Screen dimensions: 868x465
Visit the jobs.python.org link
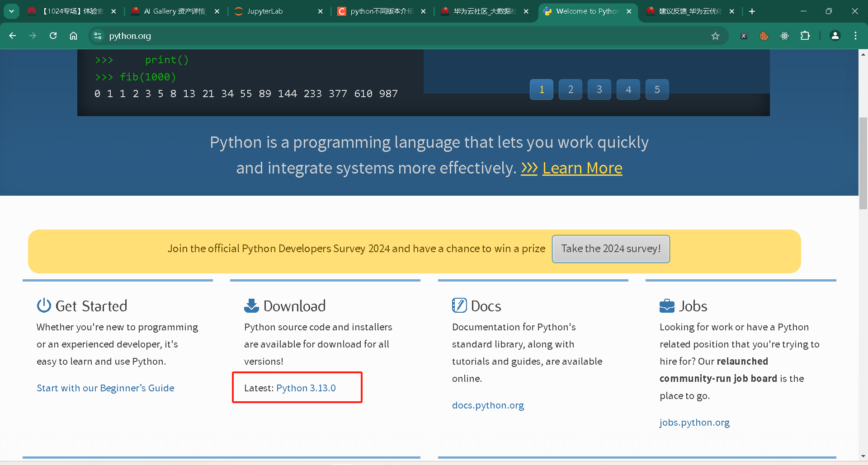pos(694,423)
